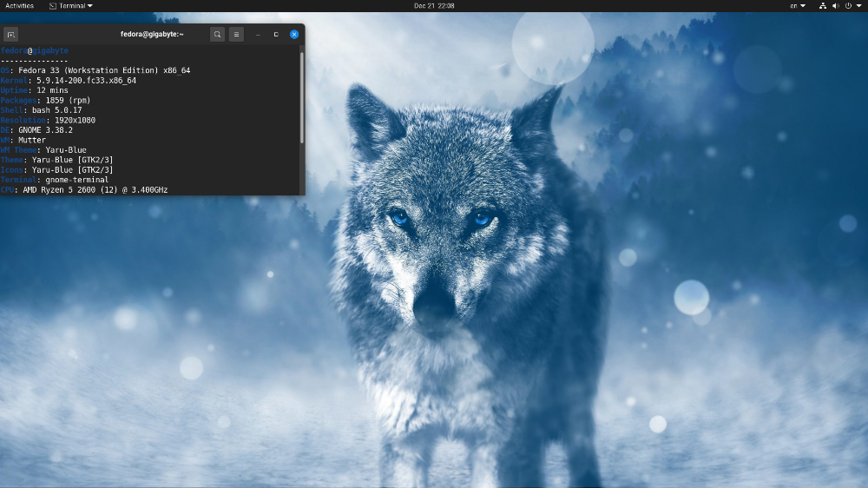Click the WM Theme value 'Yaru-Blue'
The height and width of the screenshot is (488, 868).
(66, 150)
